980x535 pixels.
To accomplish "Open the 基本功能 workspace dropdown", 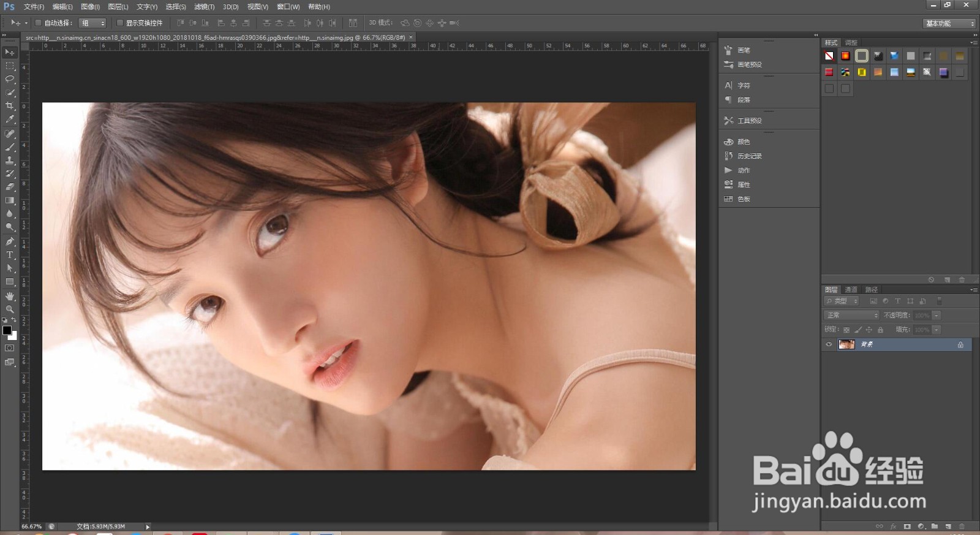I will (949, 23).
